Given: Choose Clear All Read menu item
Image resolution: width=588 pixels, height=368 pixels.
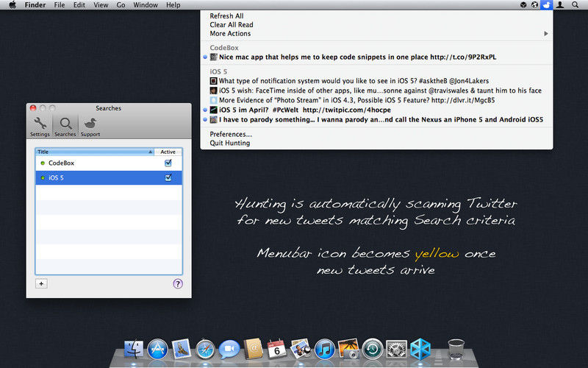Looking at the screenshot, I should 376,25.
